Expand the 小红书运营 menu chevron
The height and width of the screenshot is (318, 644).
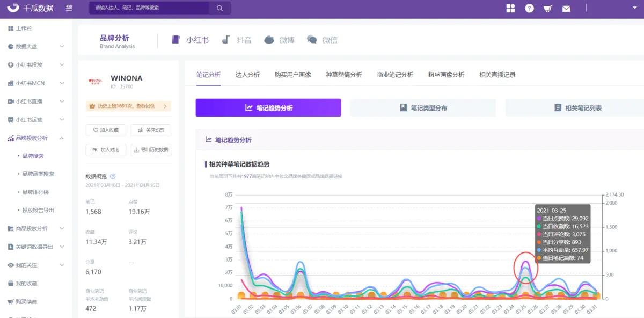(x=62, y=120)
